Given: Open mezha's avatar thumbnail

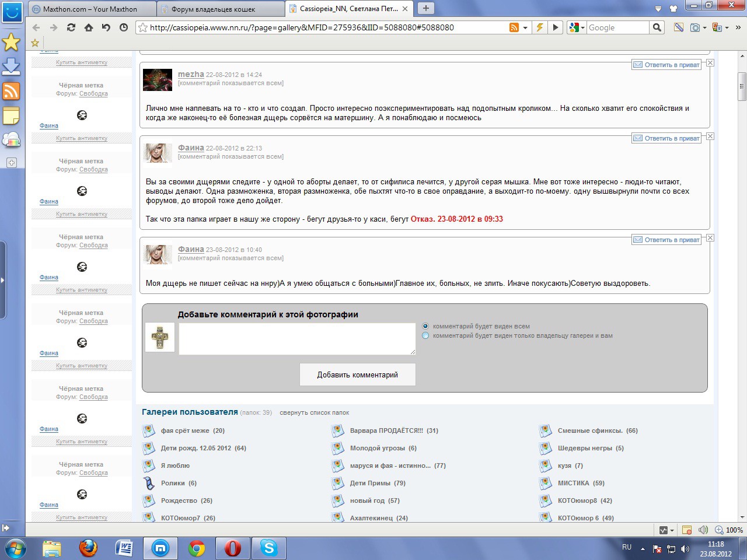Looking at the screenshot, I should tap(158, 80).
